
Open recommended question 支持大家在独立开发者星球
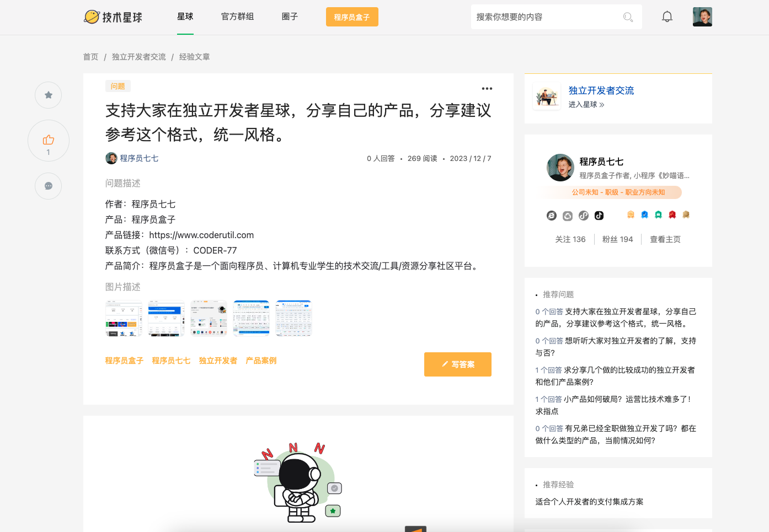click(616, 318)
